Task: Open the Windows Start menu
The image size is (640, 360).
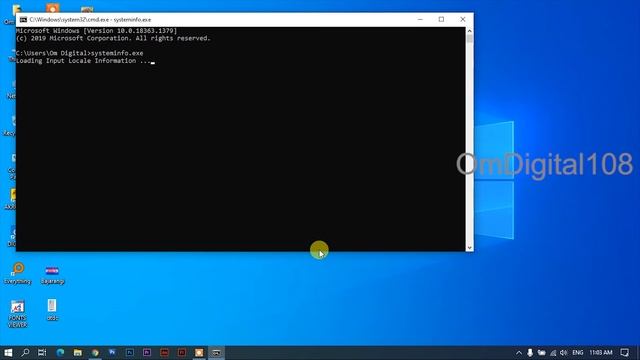Action: tap(8, 352)
